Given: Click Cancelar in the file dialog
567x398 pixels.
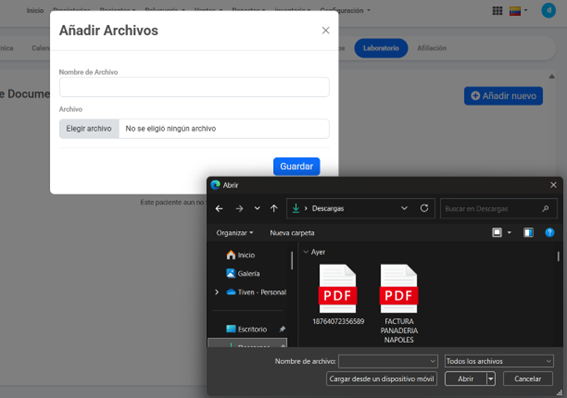Looking at the screenshot, I should coord(528,379).
